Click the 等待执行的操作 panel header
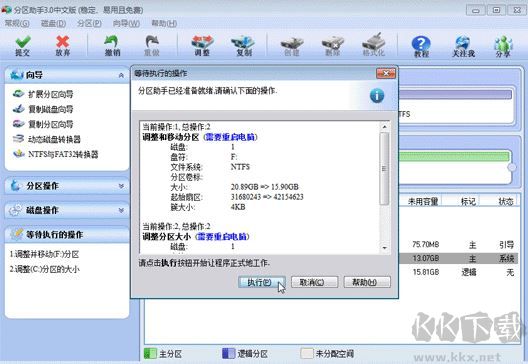 [67, 234]
